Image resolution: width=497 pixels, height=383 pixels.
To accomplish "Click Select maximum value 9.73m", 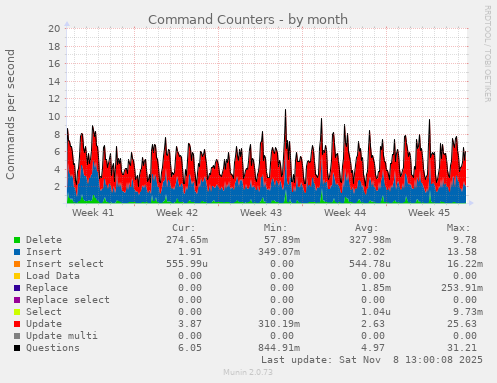I will coord(468,312).
